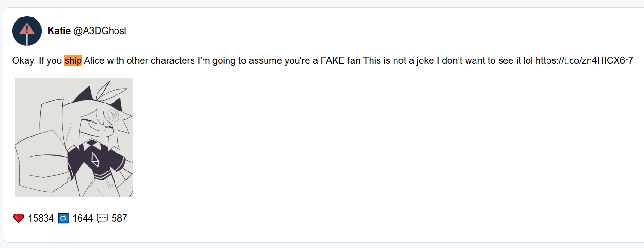Click the display name Katie

tap(59, 31)
